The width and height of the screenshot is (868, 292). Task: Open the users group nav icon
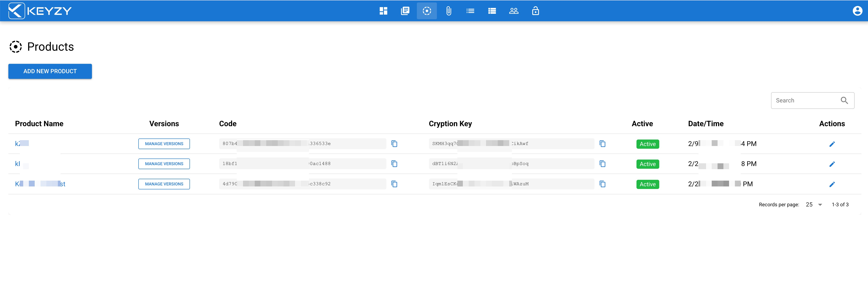click(514, 11)
